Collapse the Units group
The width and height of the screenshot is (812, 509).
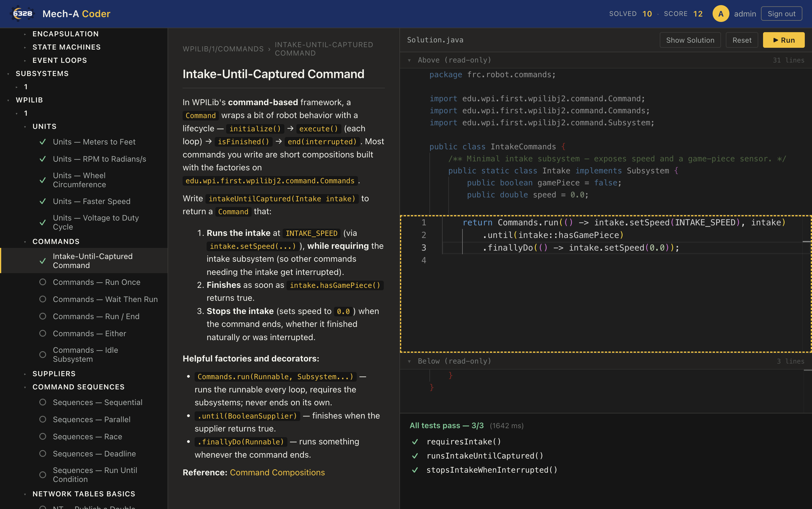tap(25, 126)
